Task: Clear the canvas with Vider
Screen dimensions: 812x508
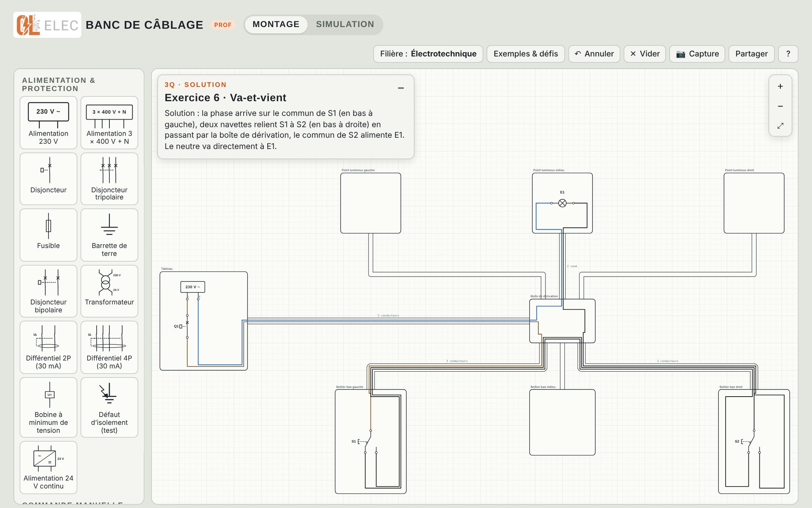Action: 645,54
